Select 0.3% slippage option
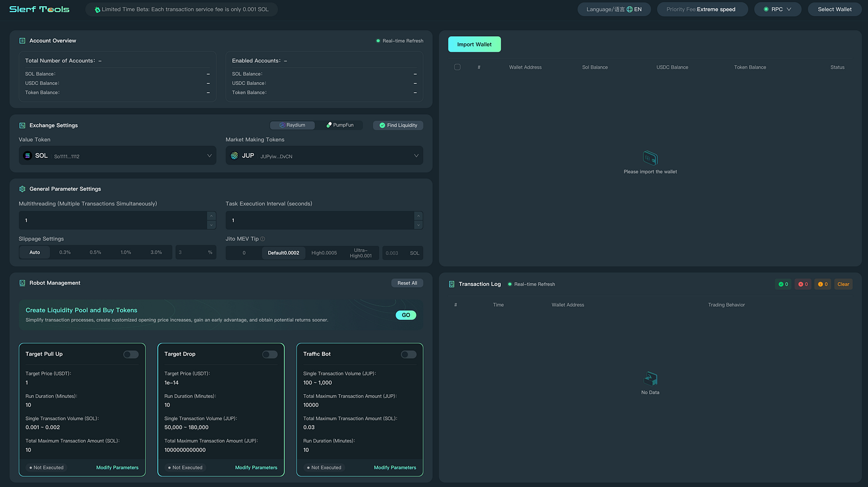868x487 pixels. (65, 253)
